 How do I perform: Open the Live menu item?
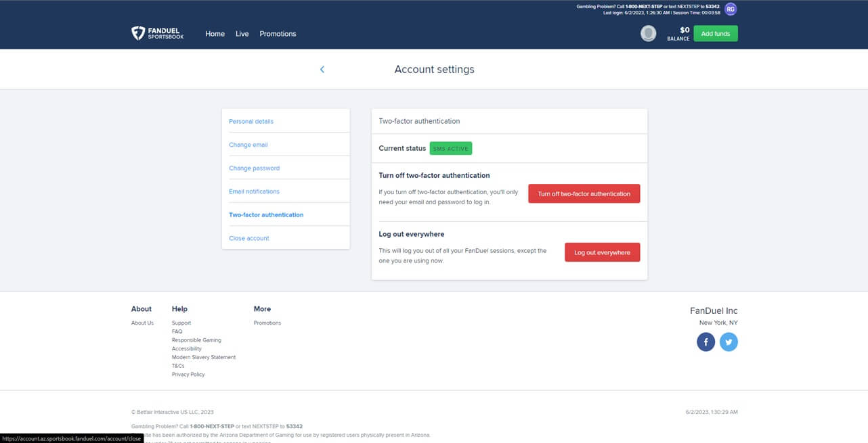pos(242,34)
